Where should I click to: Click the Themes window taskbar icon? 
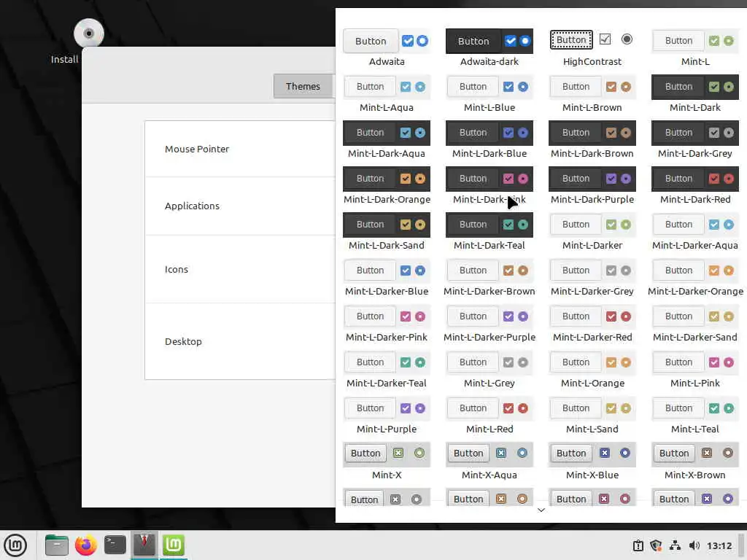tap(144, 545)
